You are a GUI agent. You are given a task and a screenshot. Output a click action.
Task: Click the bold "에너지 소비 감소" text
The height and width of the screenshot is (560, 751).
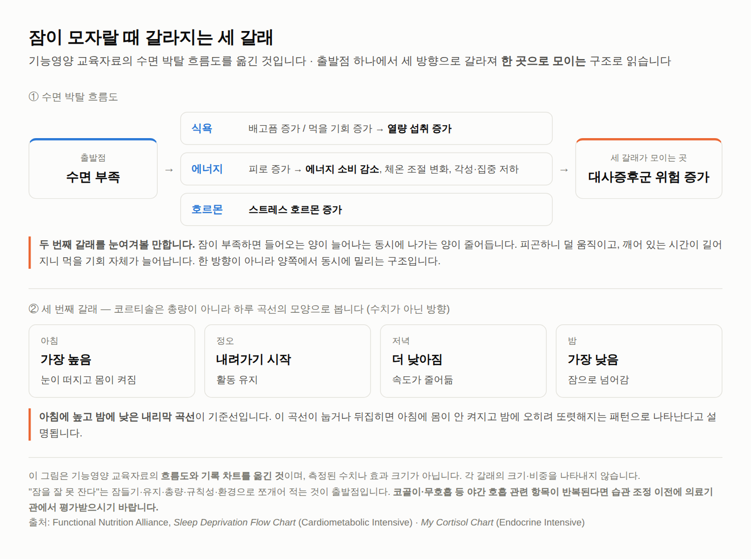click(x=342, y=169)
